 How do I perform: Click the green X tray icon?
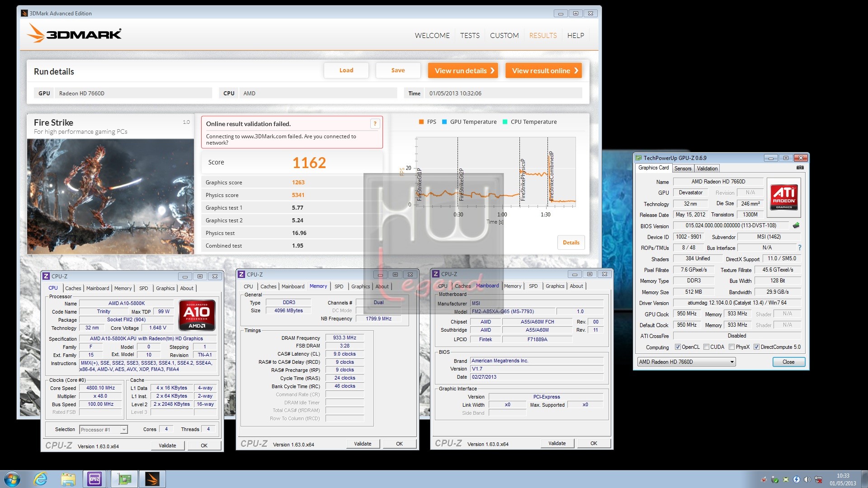(785, 479)
